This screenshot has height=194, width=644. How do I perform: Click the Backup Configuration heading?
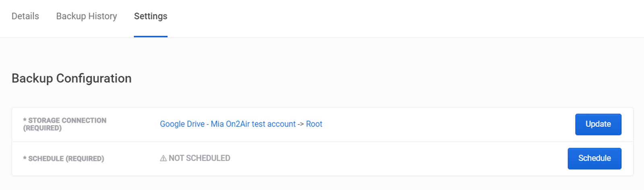point(72,78)
